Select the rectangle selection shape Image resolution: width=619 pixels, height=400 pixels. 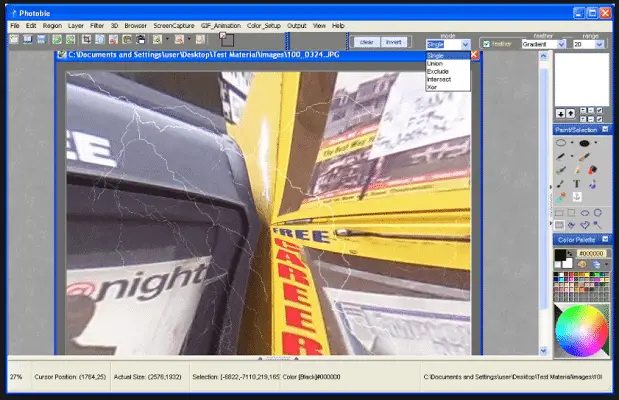pos(559,213)
